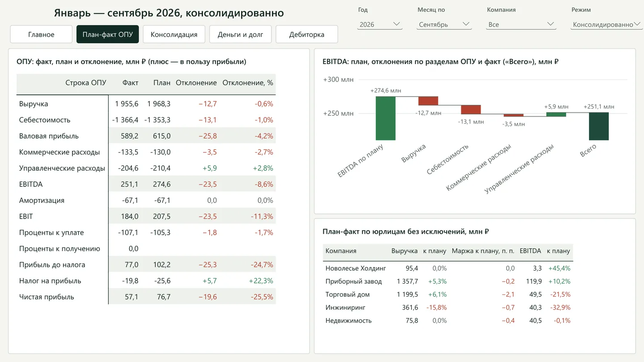
Task: Click the Приборный завод company row
Action: 448,281
